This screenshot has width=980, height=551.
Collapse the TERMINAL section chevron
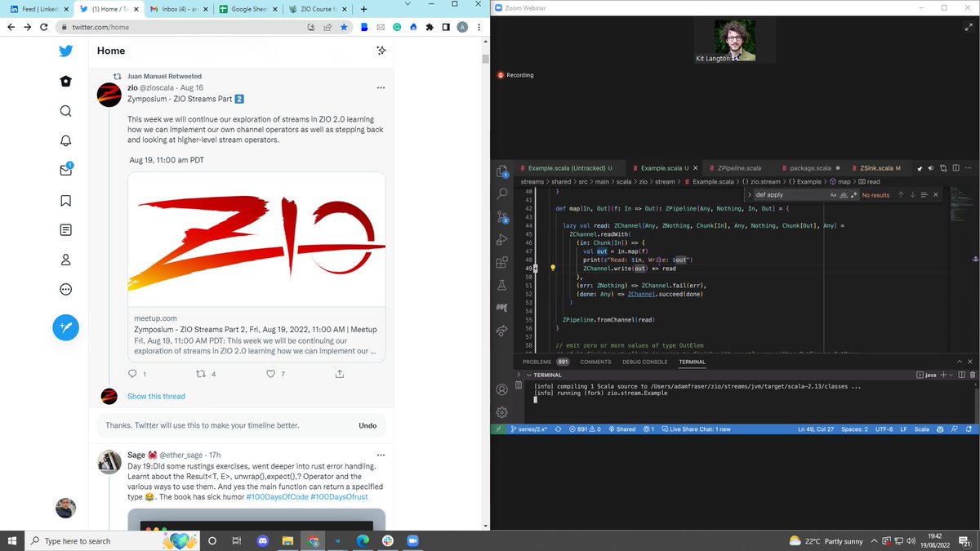529,375
